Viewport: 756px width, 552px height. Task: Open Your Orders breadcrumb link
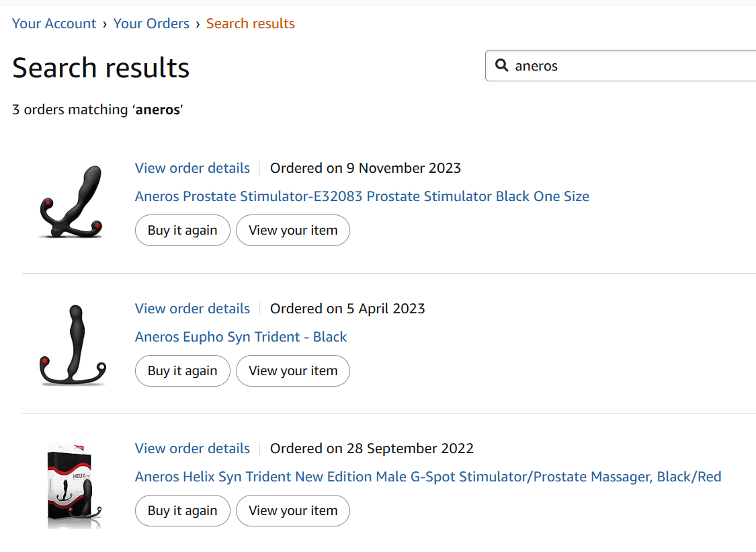(151, 24)
